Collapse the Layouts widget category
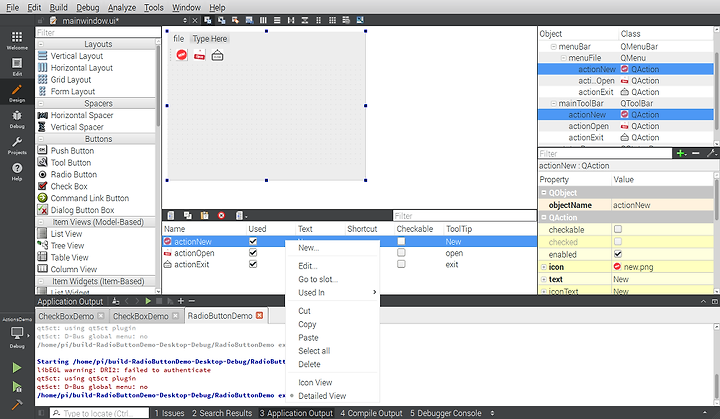The width and height of the screenshot is (720, 419). [x=41, y=44]
